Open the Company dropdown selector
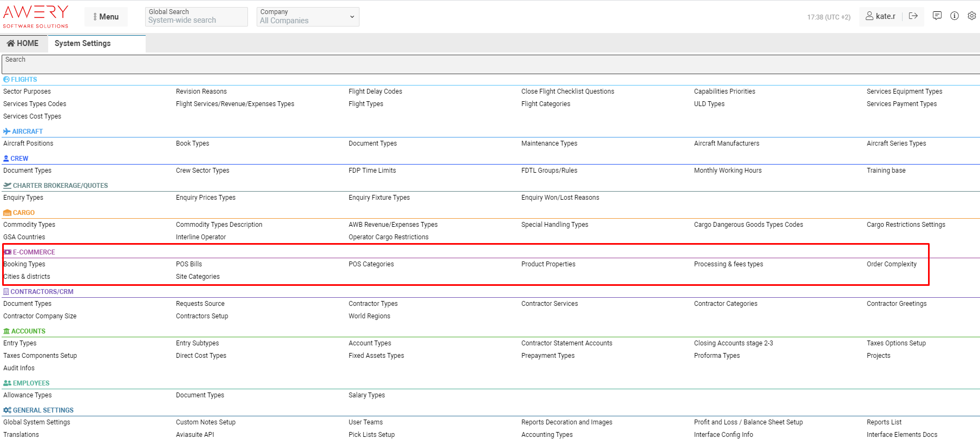The image size is (980, 445). tap(308, 17)
